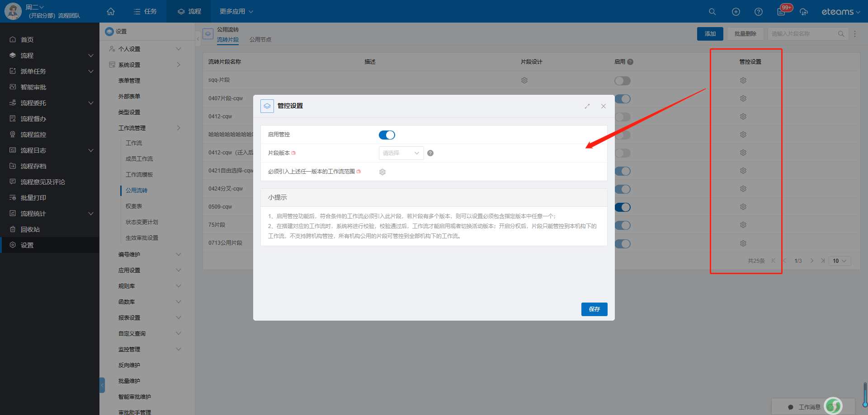The height and width of the screenshot is (415, 868).
Task: Open 管控设置 gear for 75片段 row
Action: (743, 225)
